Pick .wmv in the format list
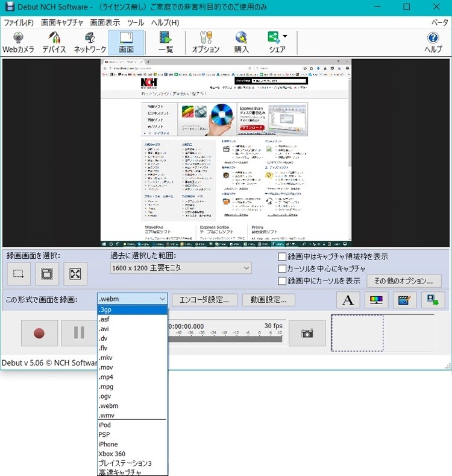The height and width of the screenshot is (476, 452). 132,415
